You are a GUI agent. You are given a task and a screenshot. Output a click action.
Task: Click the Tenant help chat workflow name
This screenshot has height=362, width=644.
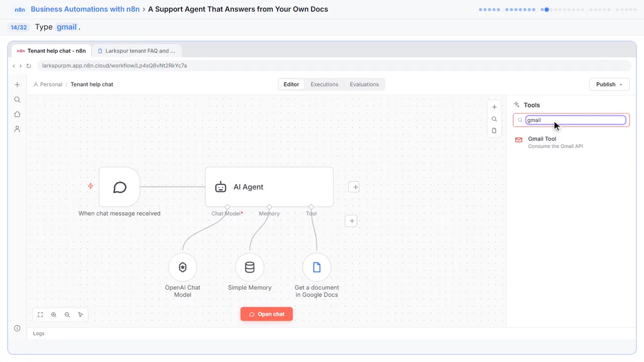pos(92,84)
